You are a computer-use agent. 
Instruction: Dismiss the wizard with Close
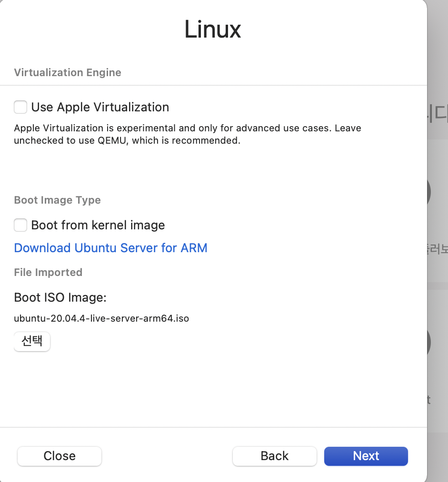pos(60,456)
